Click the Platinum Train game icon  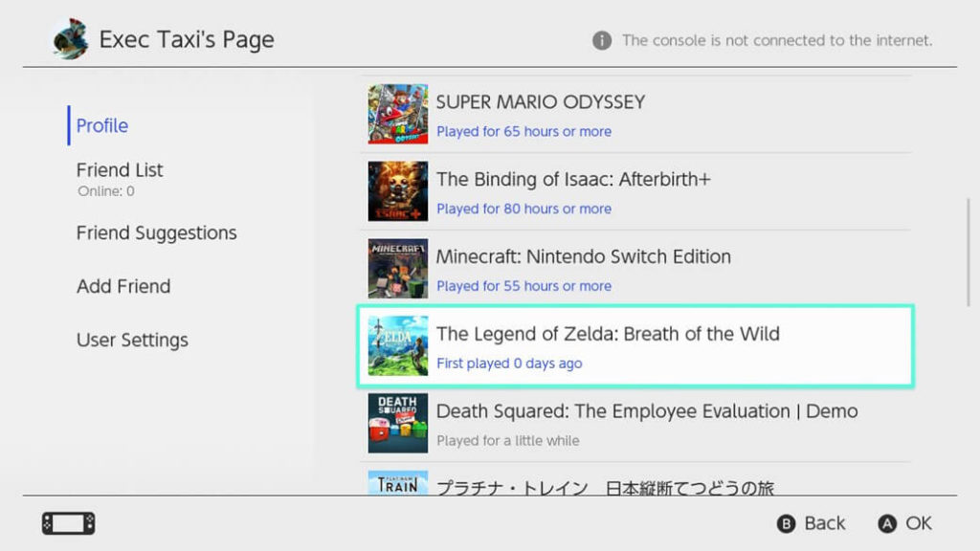point(396,487)
